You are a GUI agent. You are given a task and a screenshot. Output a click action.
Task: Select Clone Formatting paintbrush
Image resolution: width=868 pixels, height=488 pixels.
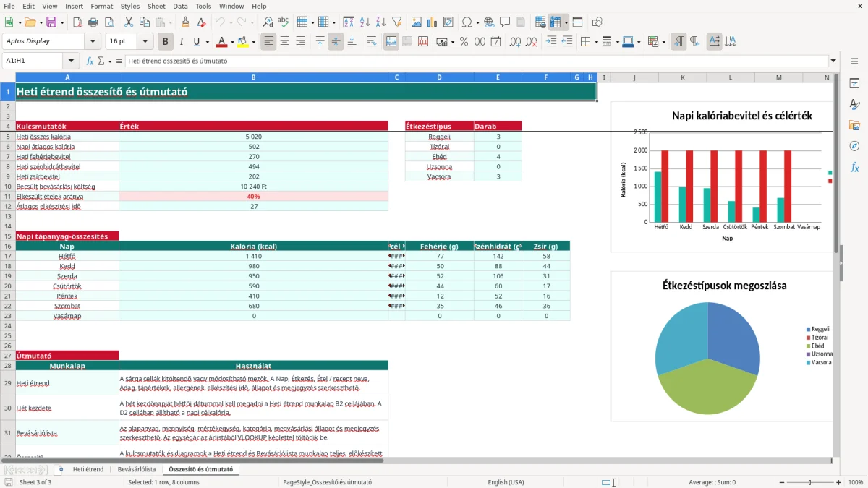point(185,22)
